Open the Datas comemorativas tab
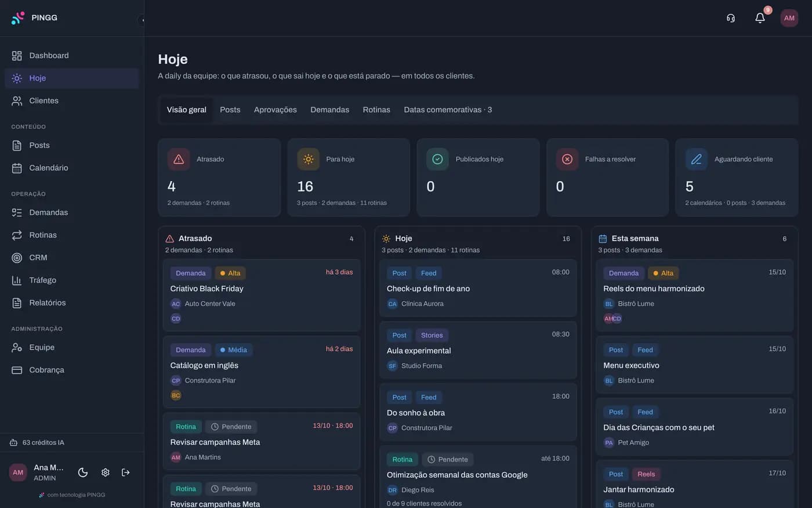Screen dimensions: 812x508 point(448,110)
